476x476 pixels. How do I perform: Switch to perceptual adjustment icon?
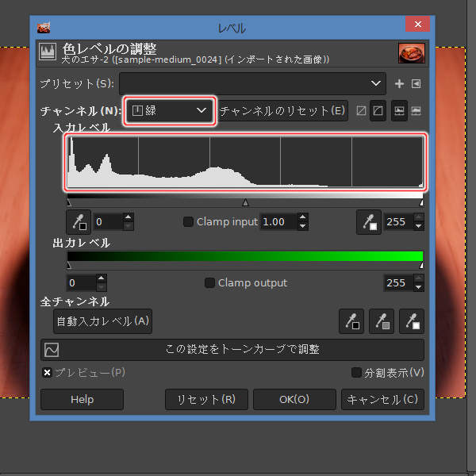coord(378,110)
